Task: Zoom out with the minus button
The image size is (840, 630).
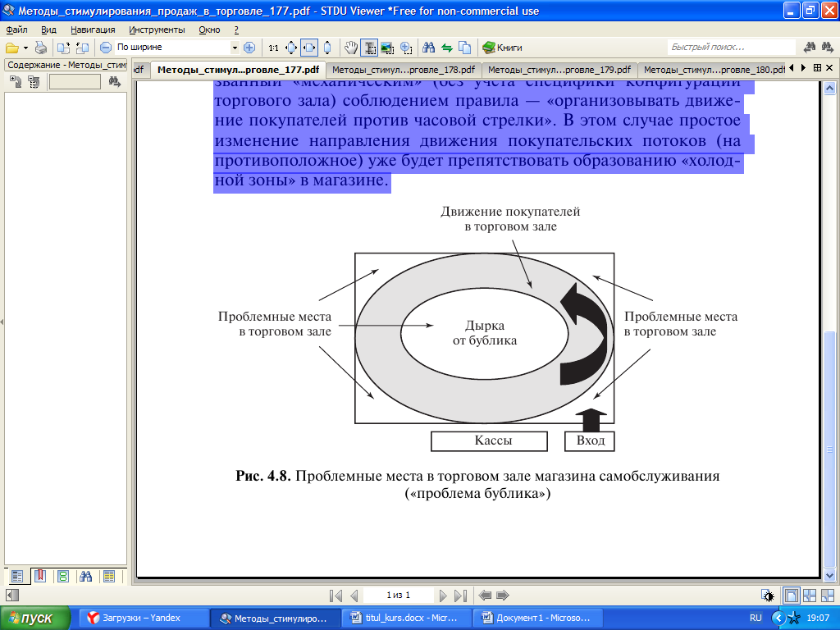Action: [x=106, y=48]
